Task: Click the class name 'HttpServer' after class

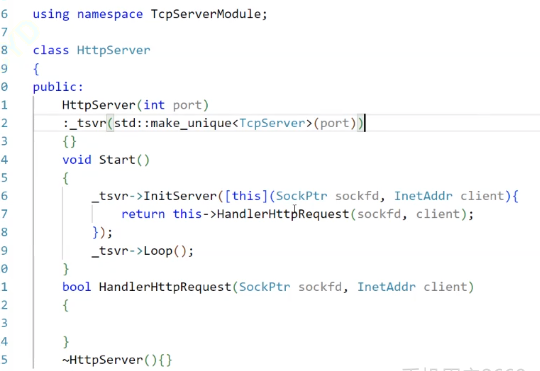Action: pos(114,50)
